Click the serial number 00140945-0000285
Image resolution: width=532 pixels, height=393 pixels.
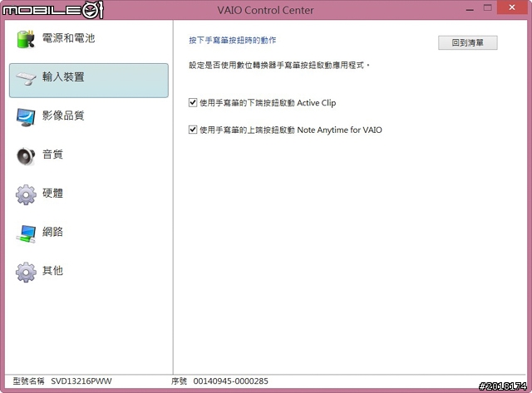click(231, 381)
